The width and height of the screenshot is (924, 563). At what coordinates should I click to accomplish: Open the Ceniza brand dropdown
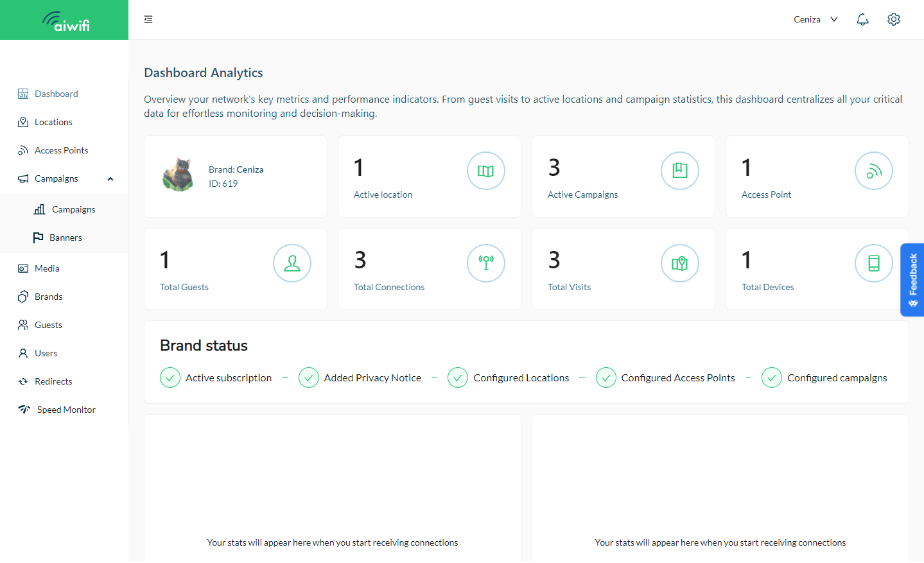point(815,19)
